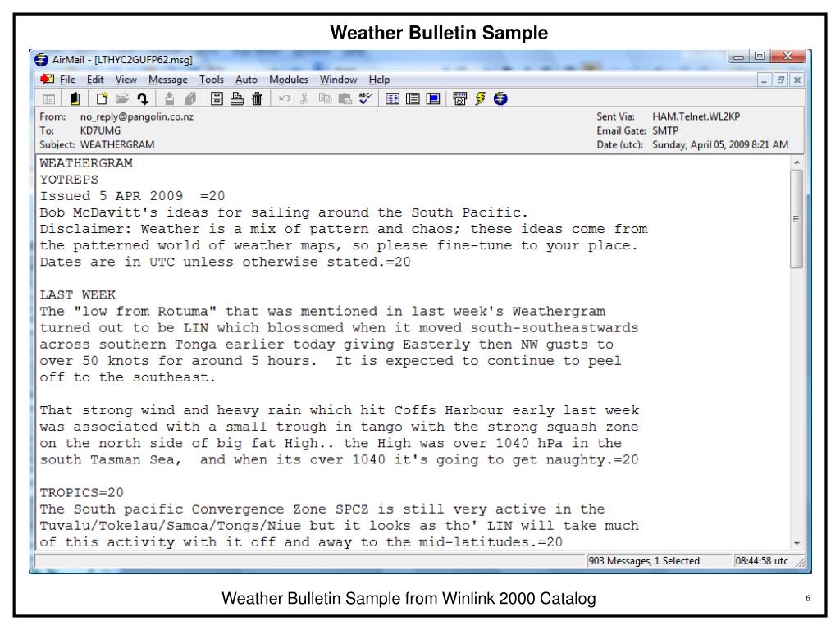Screen dimensions: 840x630
Task: Click AirMail globe icon in title bar
Action: [x=41, y=59]
